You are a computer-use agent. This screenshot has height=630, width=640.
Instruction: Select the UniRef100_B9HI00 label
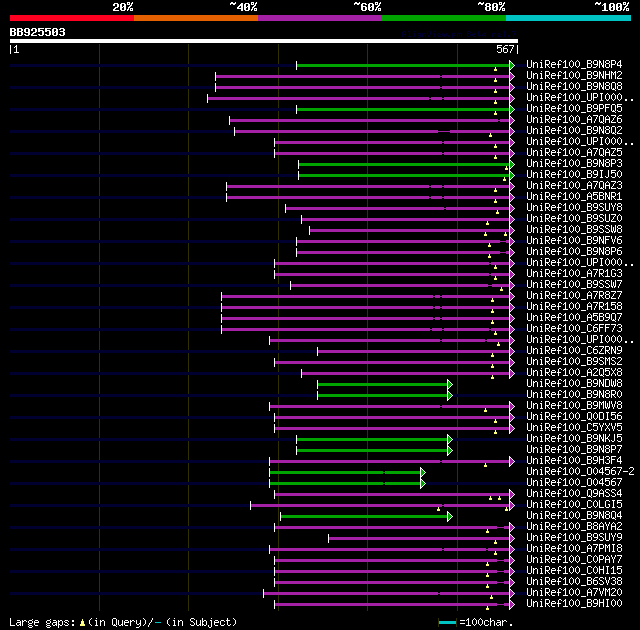pos(574,604)
